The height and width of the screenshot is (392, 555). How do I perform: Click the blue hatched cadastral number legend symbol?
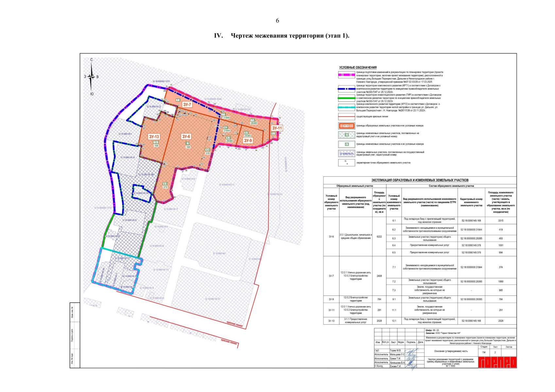pyautogui.click(x=346, y=154)
